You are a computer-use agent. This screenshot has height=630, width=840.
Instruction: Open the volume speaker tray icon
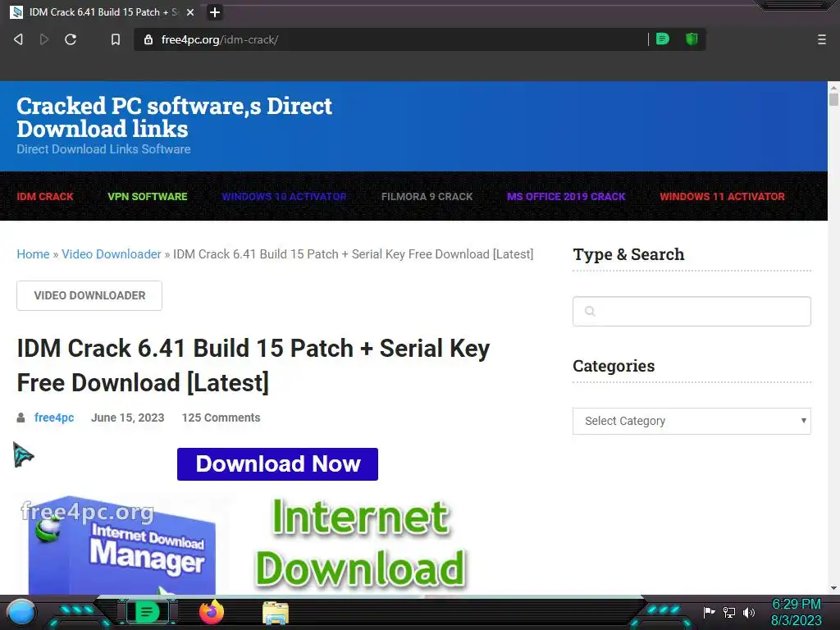coord(748,612)
